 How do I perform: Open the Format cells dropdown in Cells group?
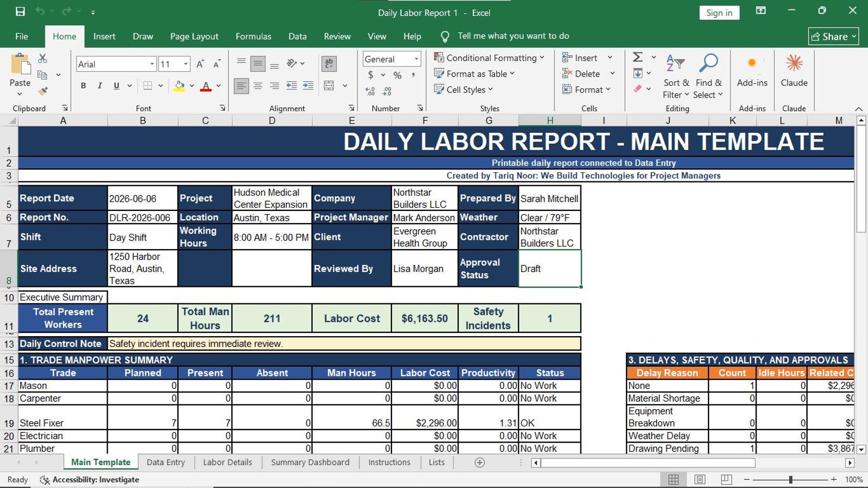pyautogui.click(x=586, y=89)
